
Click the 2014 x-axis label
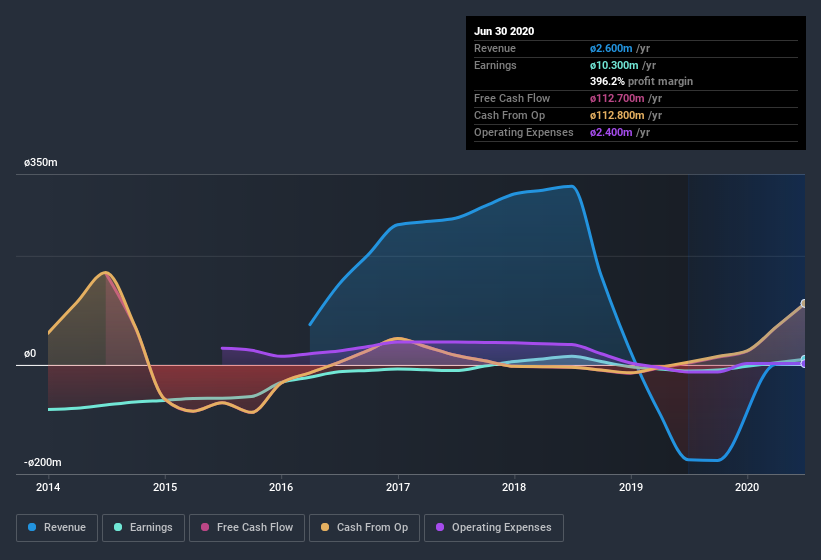point(48,487)
